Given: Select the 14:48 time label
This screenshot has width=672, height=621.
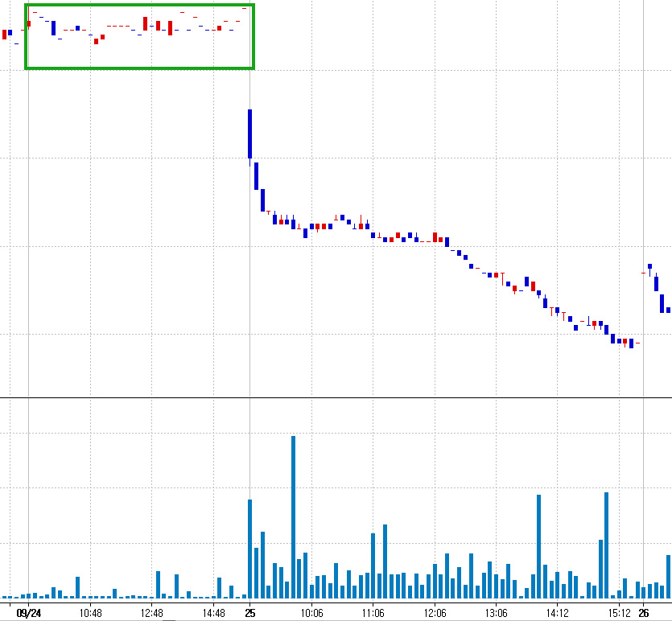Looking at the screenshot, I should (214, 613).
